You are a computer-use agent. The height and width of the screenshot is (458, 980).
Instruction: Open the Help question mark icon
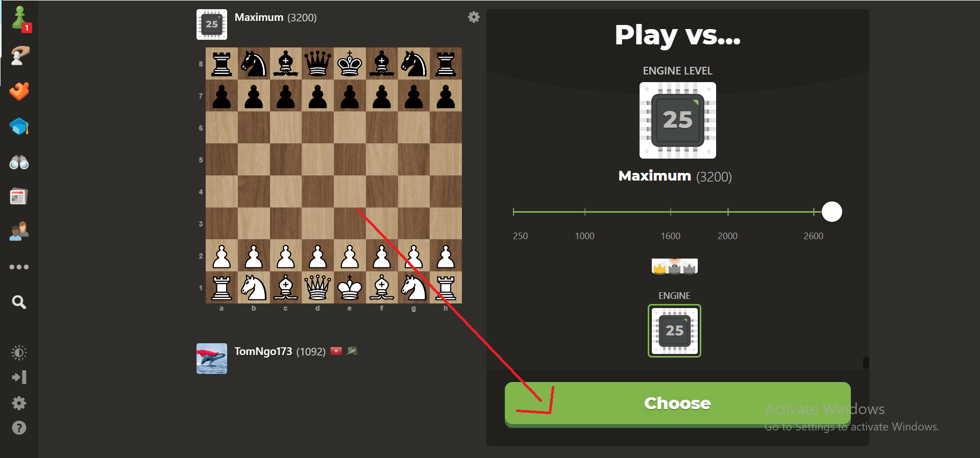(x=19, y=428)
